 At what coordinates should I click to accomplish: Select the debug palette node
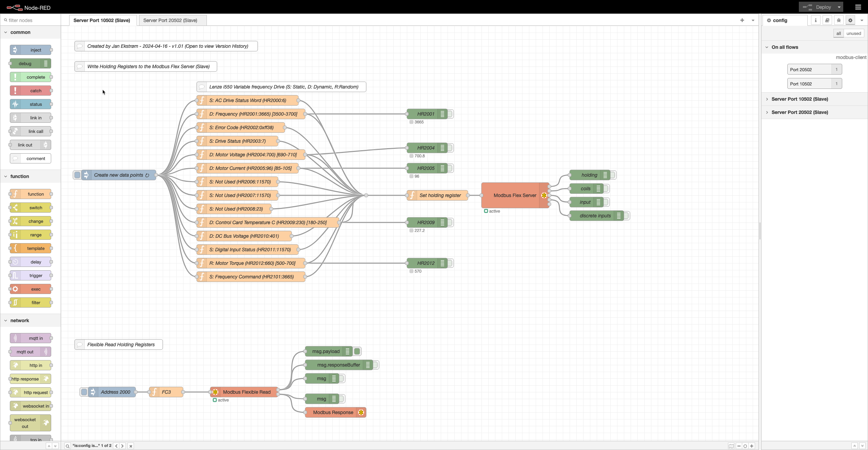pyautogui.click(x=31, y=63)
